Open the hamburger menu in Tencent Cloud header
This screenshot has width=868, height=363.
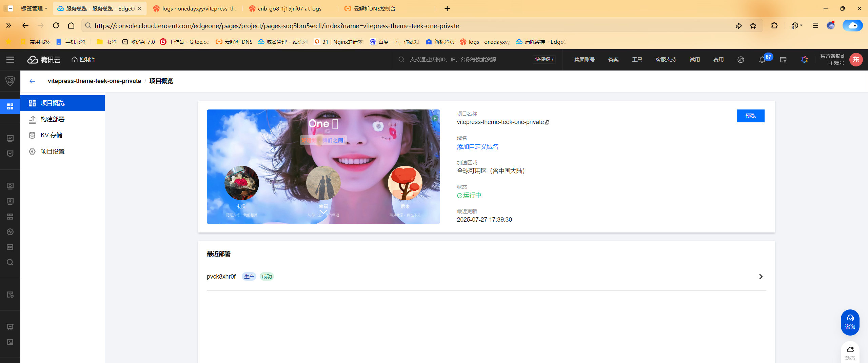(x=10, y=60)
